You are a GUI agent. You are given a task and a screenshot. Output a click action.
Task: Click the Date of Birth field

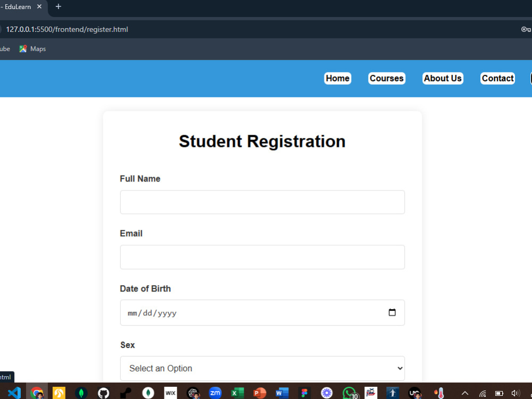click(x=262, y=312)
